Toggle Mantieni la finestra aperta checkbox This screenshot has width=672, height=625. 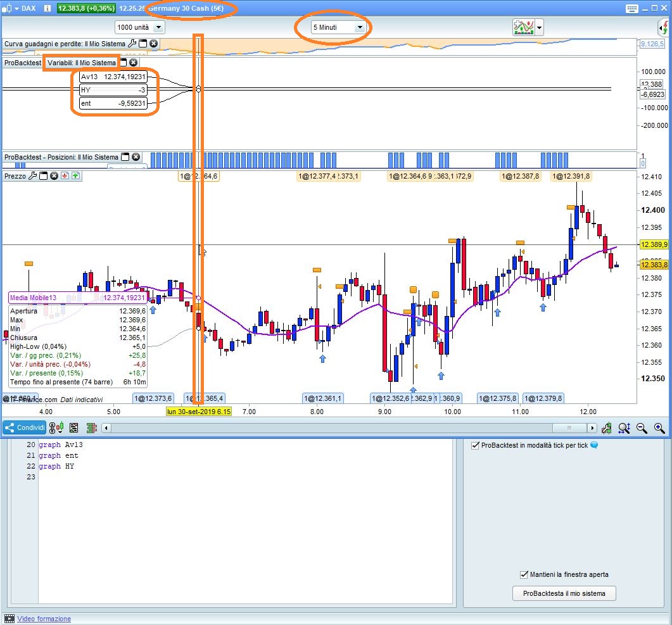[524, 574]
